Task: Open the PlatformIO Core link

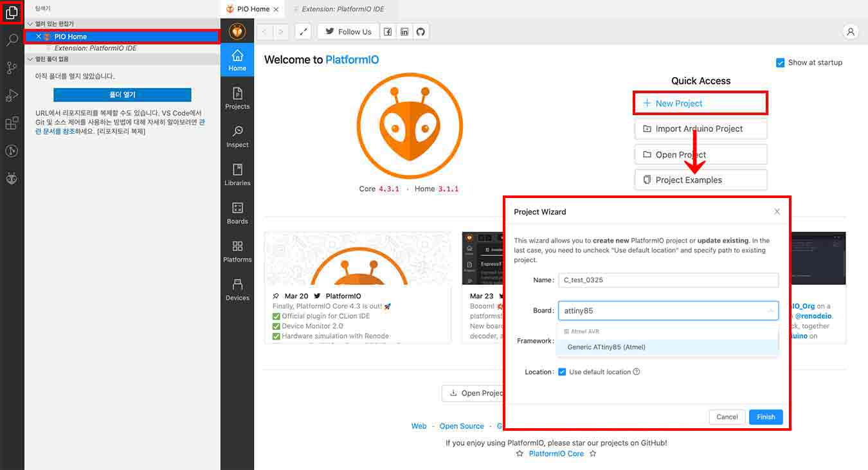Action: [x=556, y=453]
